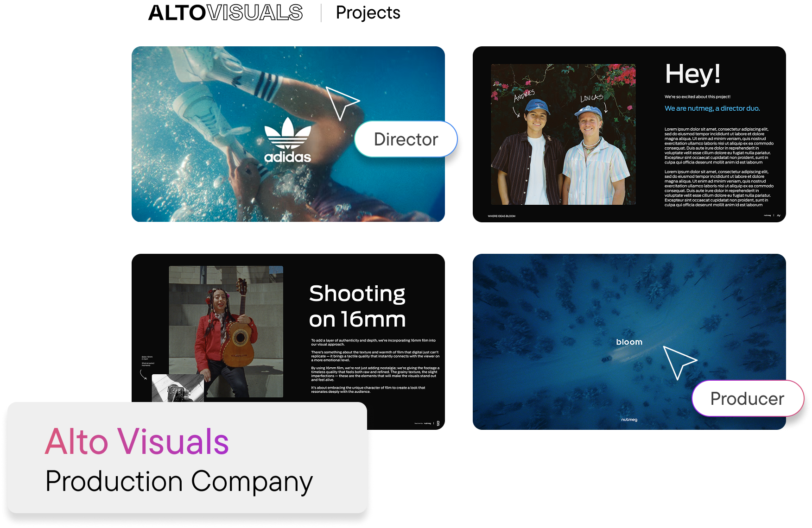Viewport: 812px width, 528px height.
Task: Open the bloom aerial forest project
Action: click(629, 341)
